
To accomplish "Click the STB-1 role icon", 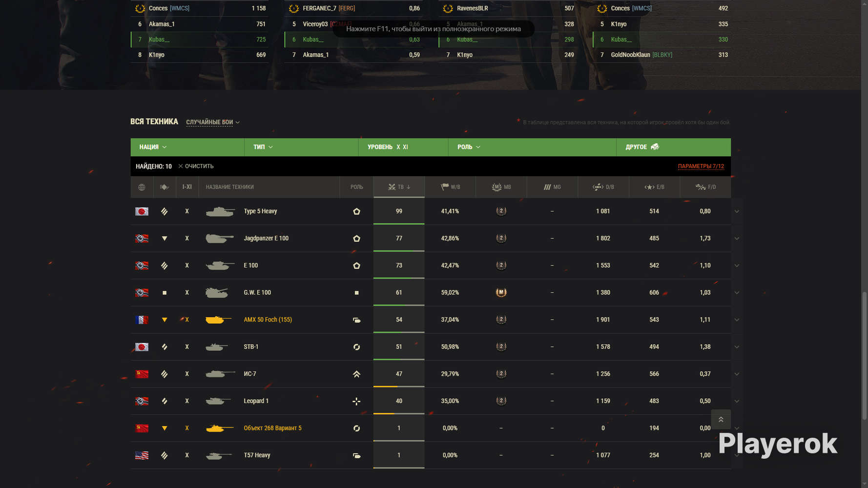I will [357, 347].
